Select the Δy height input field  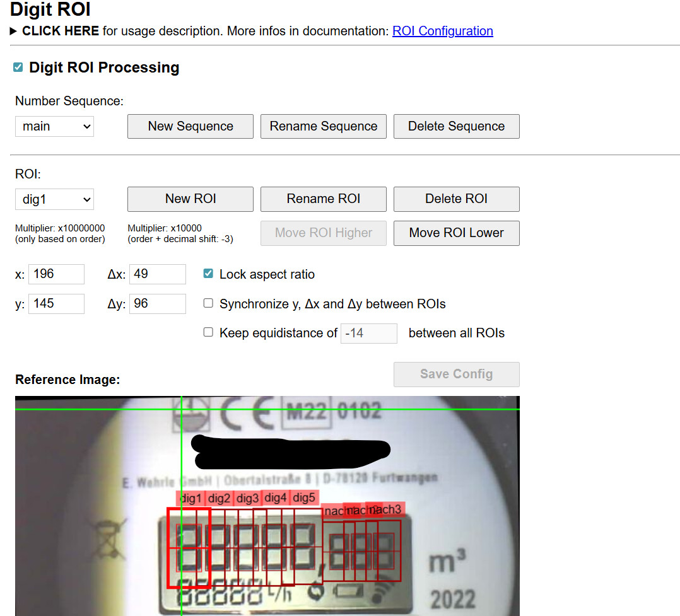tap(157, 304)
